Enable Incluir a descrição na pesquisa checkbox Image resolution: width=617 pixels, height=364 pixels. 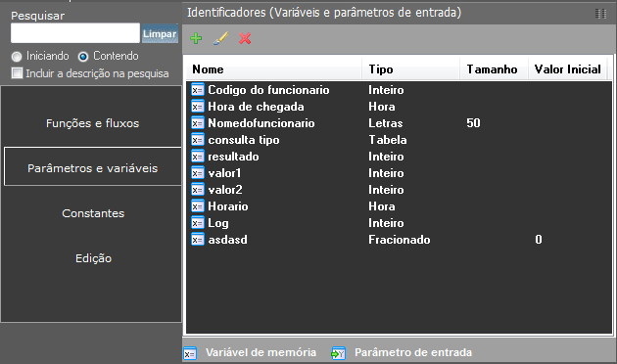coord(17,73)
